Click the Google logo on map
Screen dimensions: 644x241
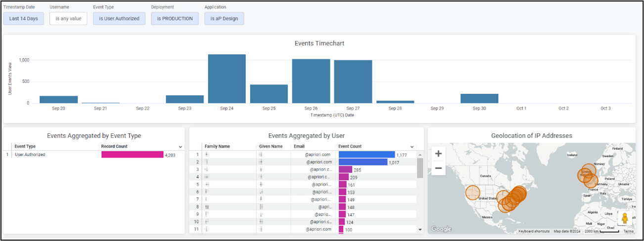coord(441,229)
